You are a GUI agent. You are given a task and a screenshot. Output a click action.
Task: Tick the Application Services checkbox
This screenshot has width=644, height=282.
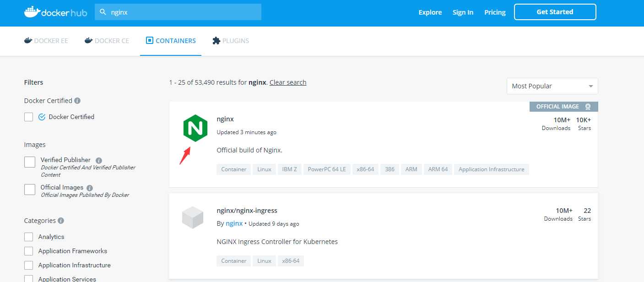pos(29,279)
